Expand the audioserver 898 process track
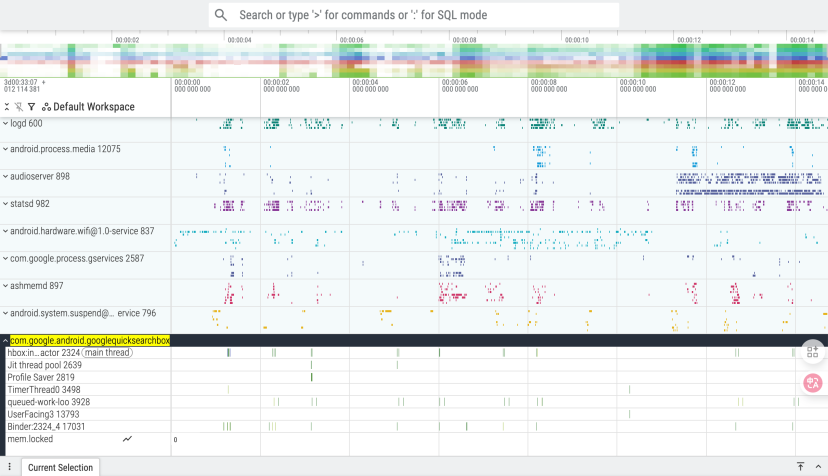This screenshot has height=476, width=828. 5,176
